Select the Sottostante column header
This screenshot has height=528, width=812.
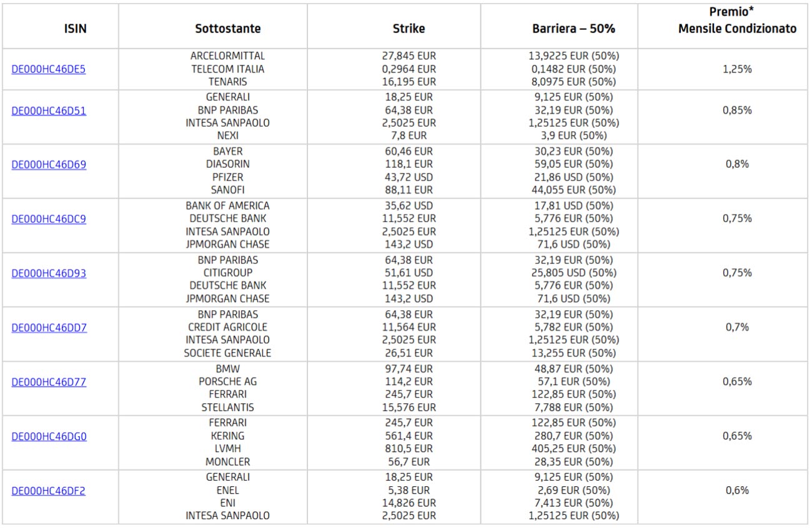tap(227, 29)
